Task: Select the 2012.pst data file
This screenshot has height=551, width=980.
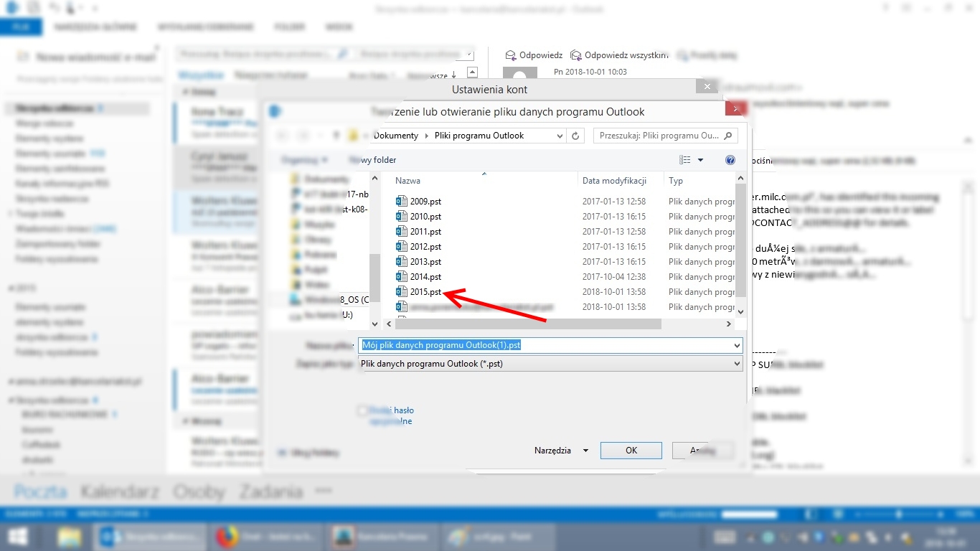Action: click(425, 247)
